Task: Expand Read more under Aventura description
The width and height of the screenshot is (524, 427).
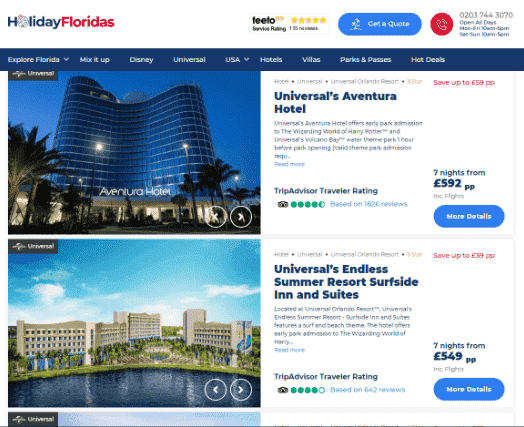Action: click(289, 164)
